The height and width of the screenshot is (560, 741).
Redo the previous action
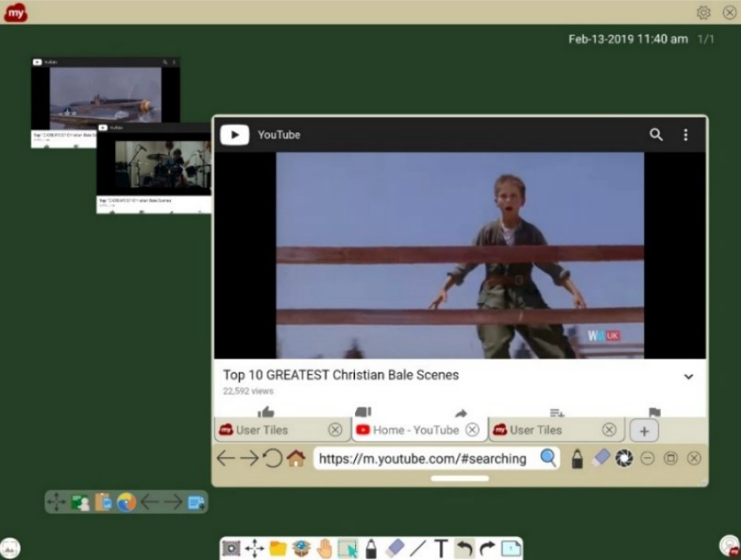click(x=487, y=549)
